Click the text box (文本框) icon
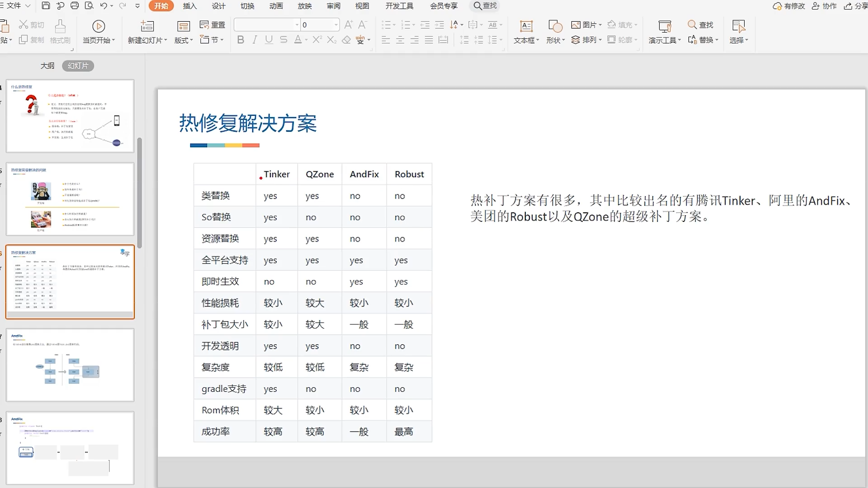The height and width of the screenshot is (488, 868). pos(526,26)
